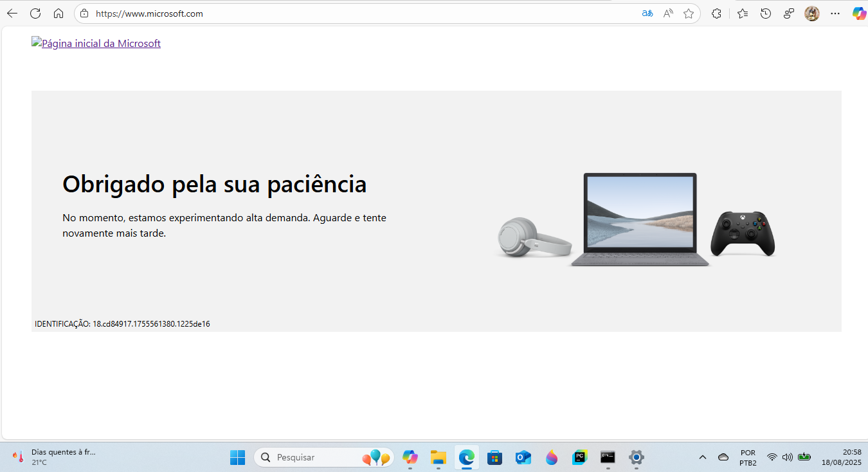The width and height of the screenshot is (868, 472).
Task: Open the volume control icon
Action: pos(788,457)
